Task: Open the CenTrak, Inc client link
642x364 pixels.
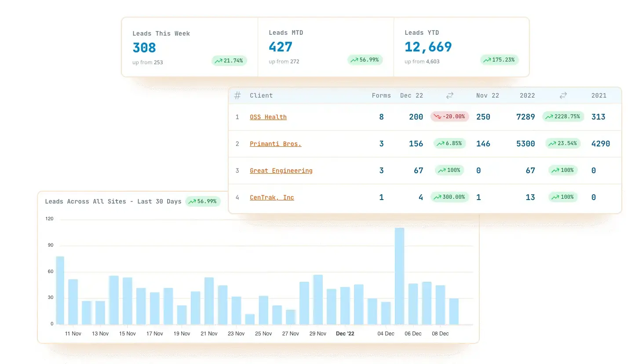Action: pos(272,197)
